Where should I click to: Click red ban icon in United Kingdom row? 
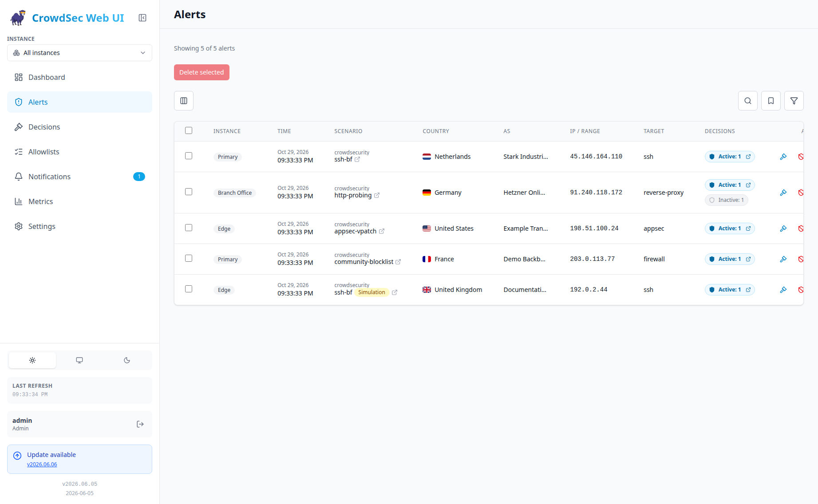click(x=801, y=290)
